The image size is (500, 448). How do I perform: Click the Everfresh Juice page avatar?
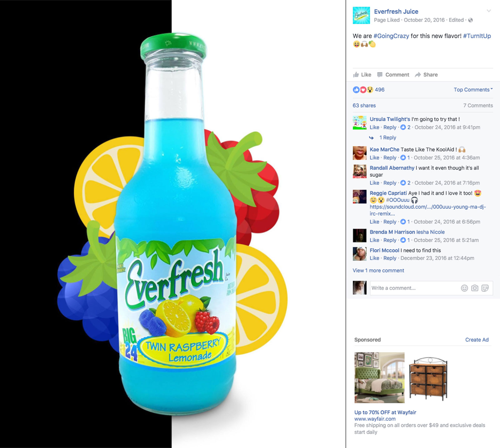(361, 16)
